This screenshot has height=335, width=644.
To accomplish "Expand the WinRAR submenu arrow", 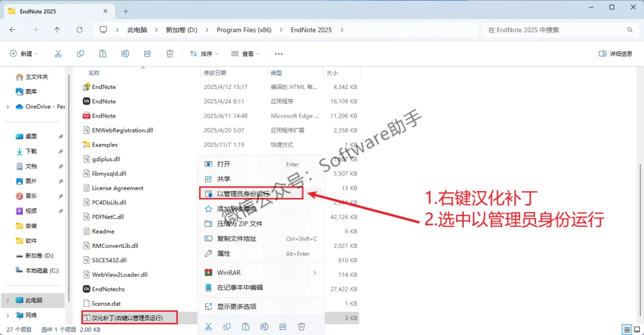I will click(315, 272).
